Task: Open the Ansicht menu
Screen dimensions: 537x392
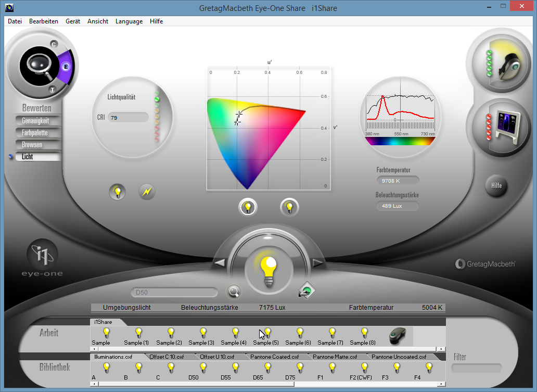Action: pyautogui.click(x=98, y=21)
